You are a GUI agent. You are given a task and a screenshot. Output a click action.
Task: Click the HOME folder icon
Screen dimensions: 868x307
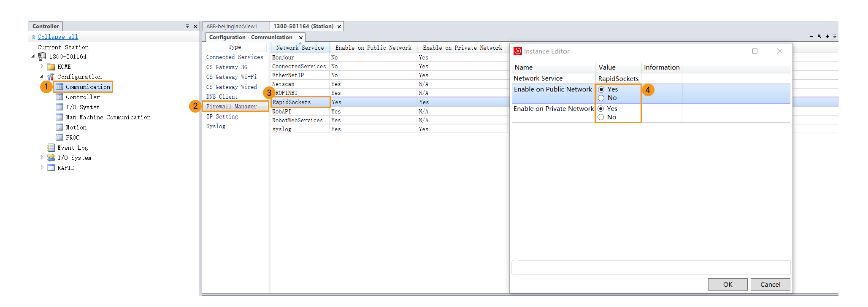(x=51, y=67)
